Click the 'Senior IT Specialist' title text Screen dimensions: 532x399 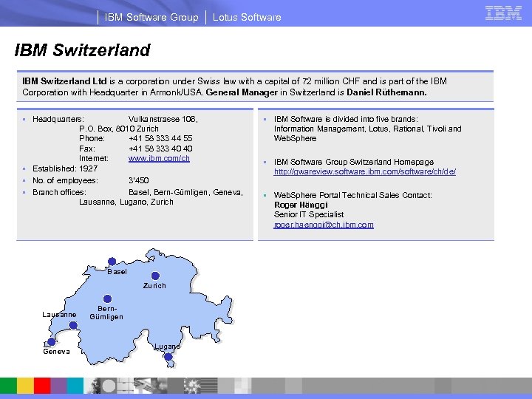point(309,214)
